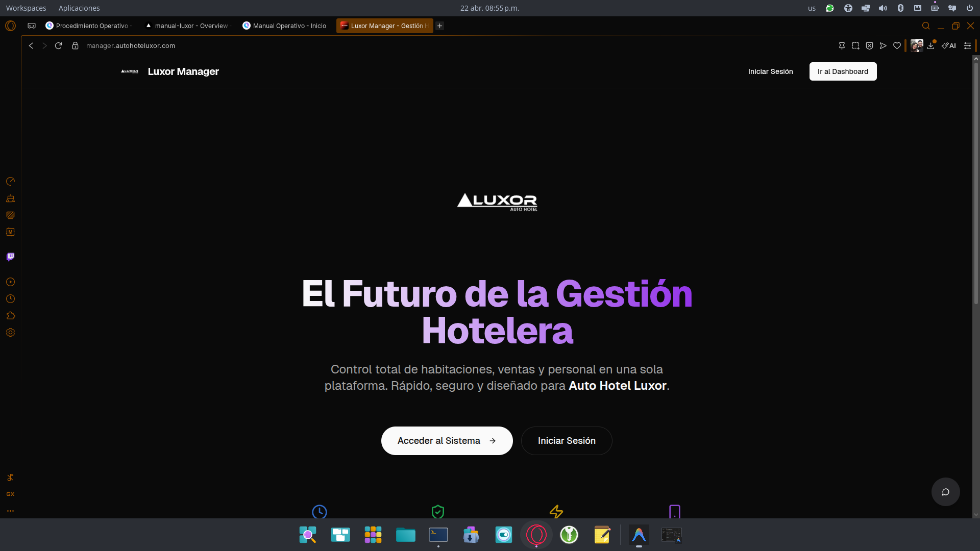Switch to manual-luxor - Overview tab
This screenshot has height=551, width=980.
(187, 26)
